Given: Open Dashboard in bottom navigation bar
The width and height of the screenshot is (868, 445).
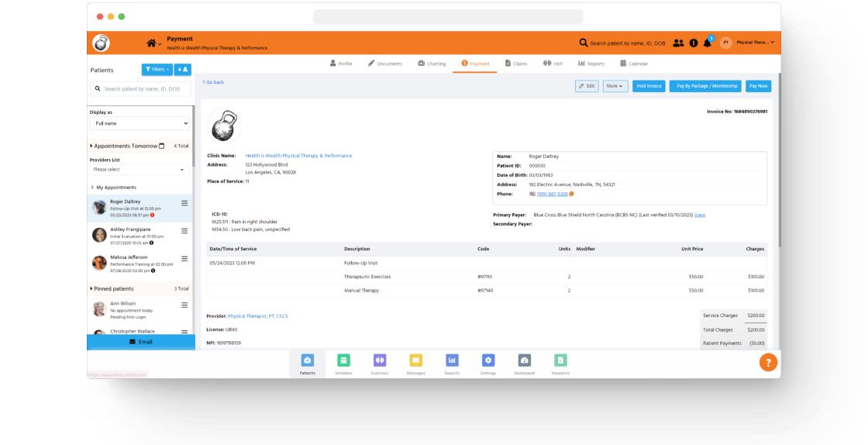Looking at the screenshot, I should [x=524, y=364].
